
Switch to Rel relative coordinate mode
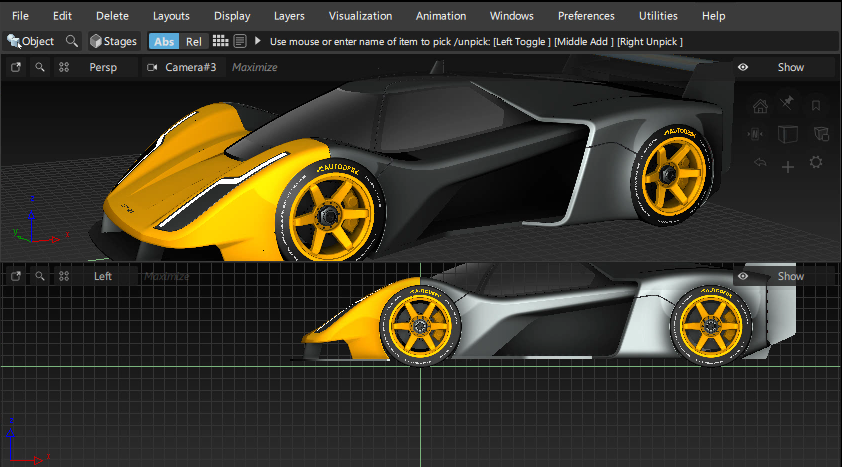click(x=194, y=41)
